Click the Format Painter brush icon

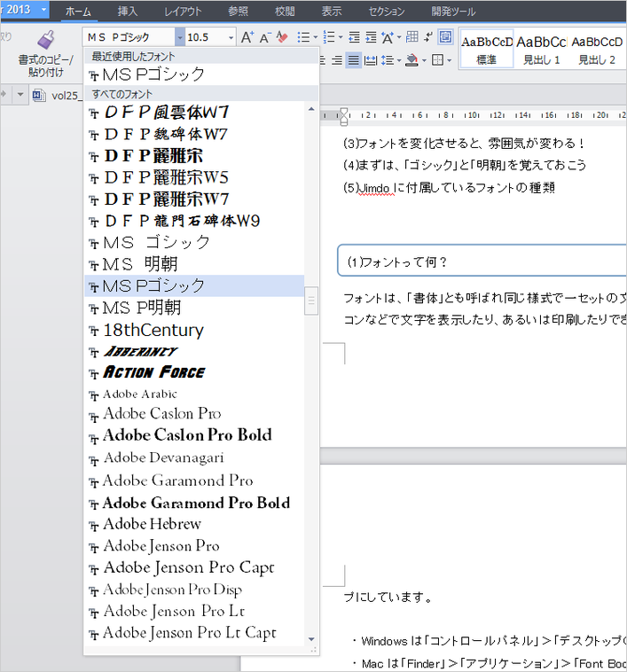point(46,39)
